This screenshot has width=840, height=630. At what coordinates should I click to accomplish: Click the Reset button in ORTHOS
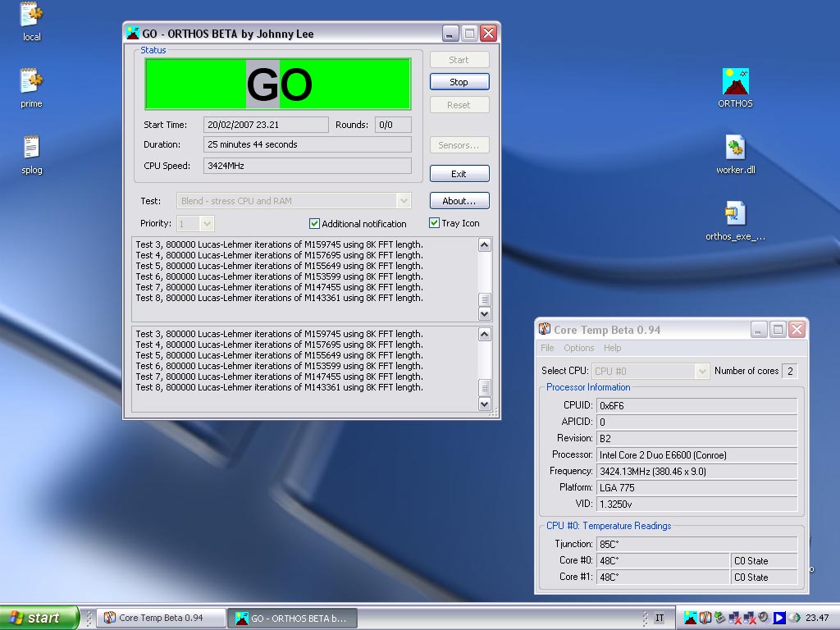[459, 105]
